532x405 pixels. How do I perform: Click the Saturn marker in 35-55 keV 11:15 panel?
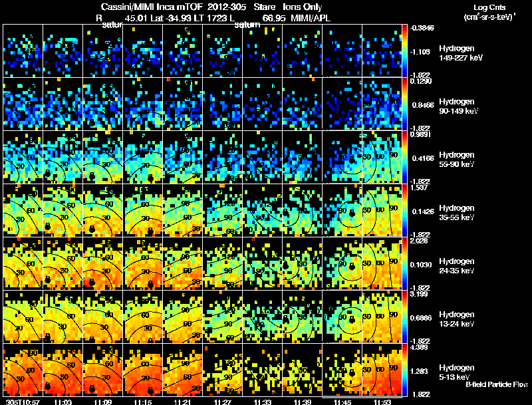(x=150, y=231)
